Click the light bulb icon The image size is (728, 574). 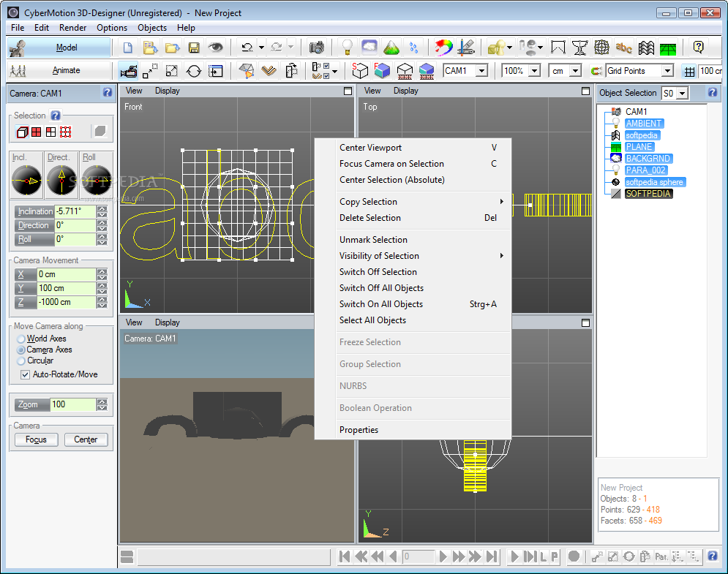point(347,48)
